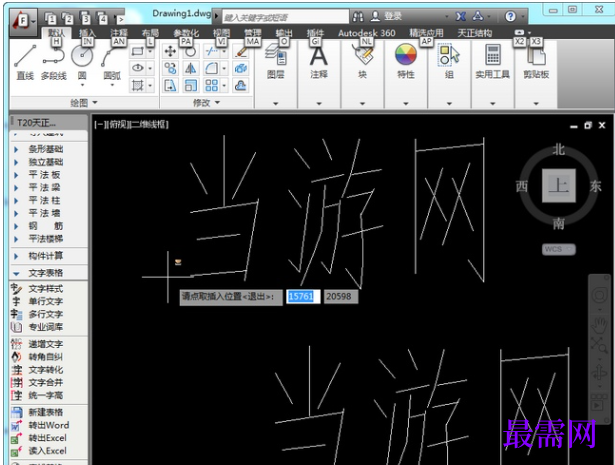
Task: Click the X coordinate field showing 15761
Action: (303, 296)
